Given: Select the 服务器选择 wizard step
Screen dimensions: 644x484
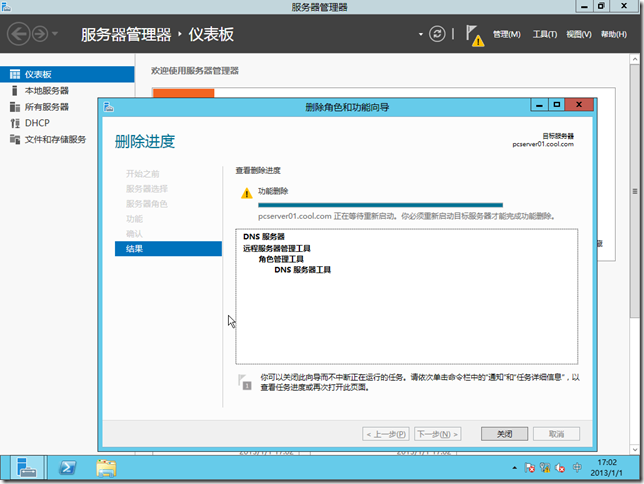Looking at the screenshot, I should click(x=147, y=189).
